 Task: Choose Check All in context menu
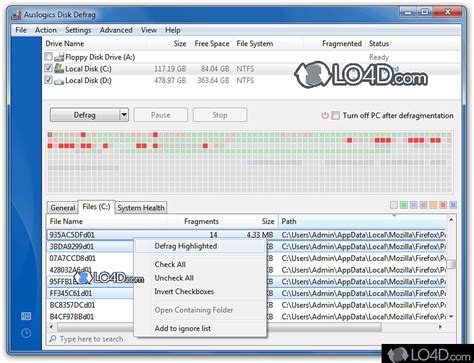coord(200,264)
